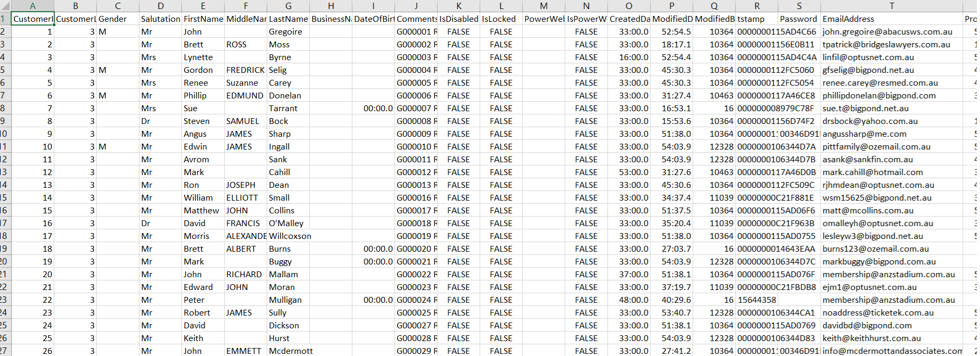980x356 pixels.
Task: Select the tstamp cell 15644358
Action: 756,300
